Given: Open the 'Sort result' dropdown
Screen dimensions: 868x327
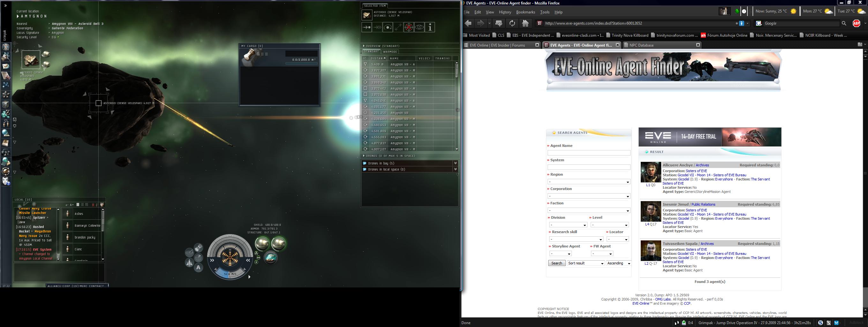Looking at the screenshot, I should coord(586,263).
